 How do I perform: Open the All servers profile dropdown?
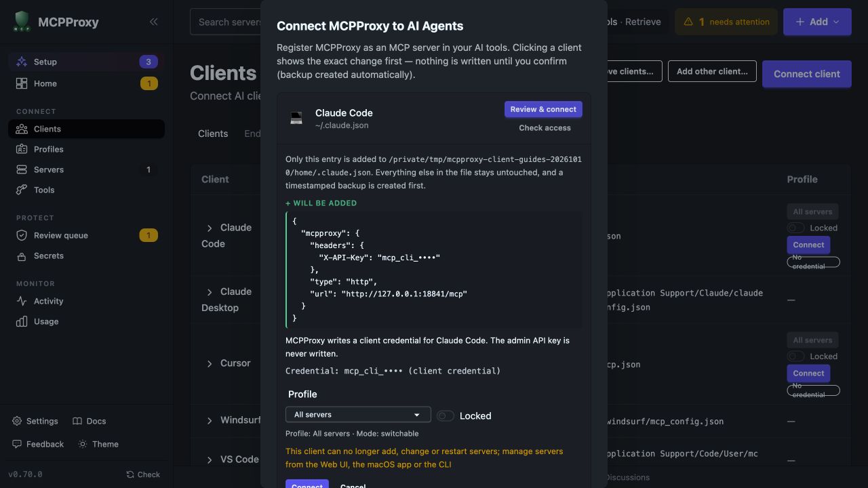358,415
